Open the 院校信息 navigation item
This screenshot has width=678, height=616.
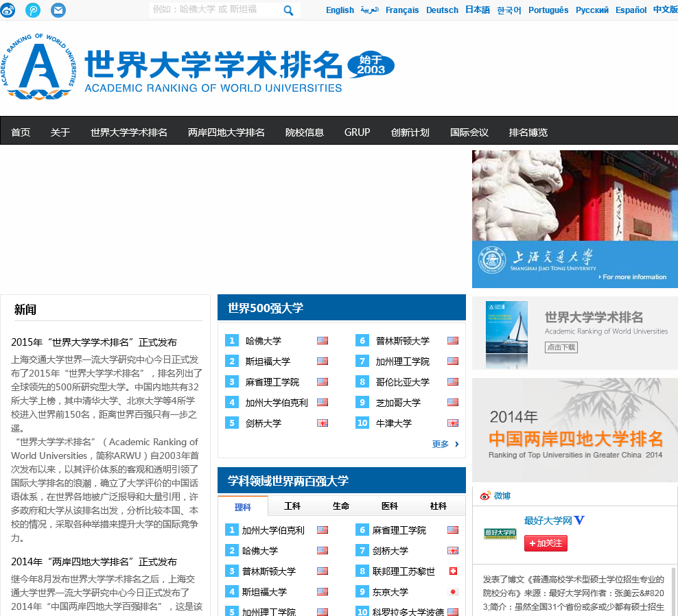coord(305,132)
